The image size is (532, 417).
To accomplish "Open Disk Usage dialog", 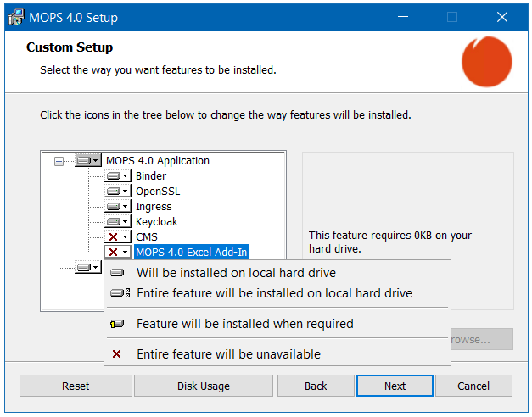I will [x=204, y=386].
